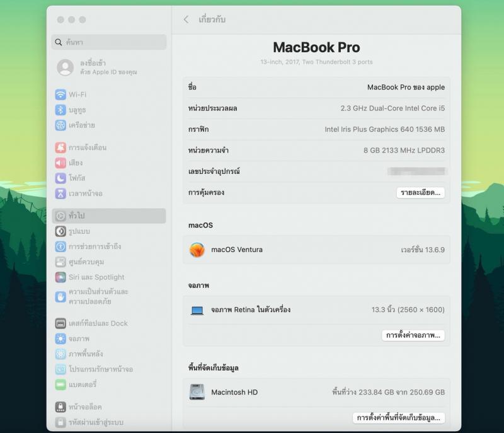Image resolution: width=504 pixels, height=433 pixels.
Task: Open the Wi-Fi settings icon
Action: pos(60,95)
